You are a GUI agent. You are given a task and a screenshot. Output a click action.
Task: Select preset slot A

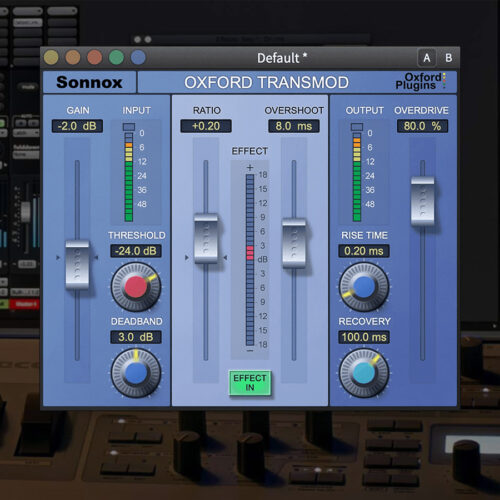click(x=427, y=58)
